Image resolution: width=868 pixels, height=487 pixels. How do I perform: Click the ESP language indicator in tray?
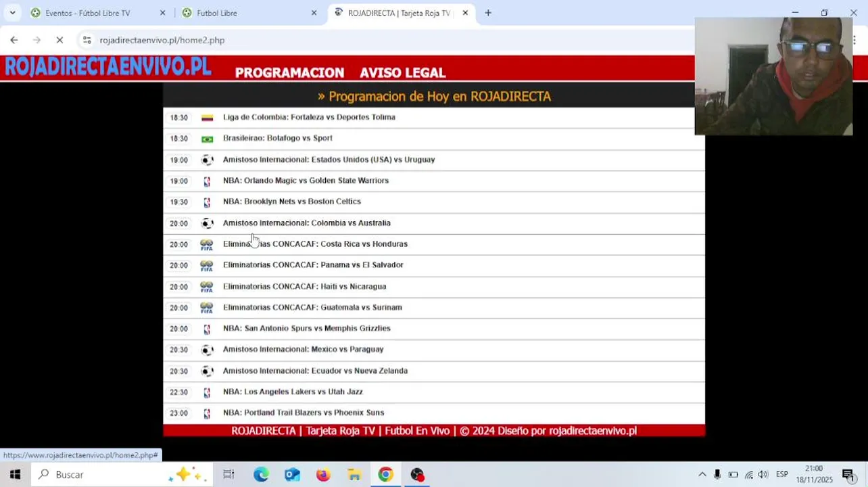[x=782, y=474]
